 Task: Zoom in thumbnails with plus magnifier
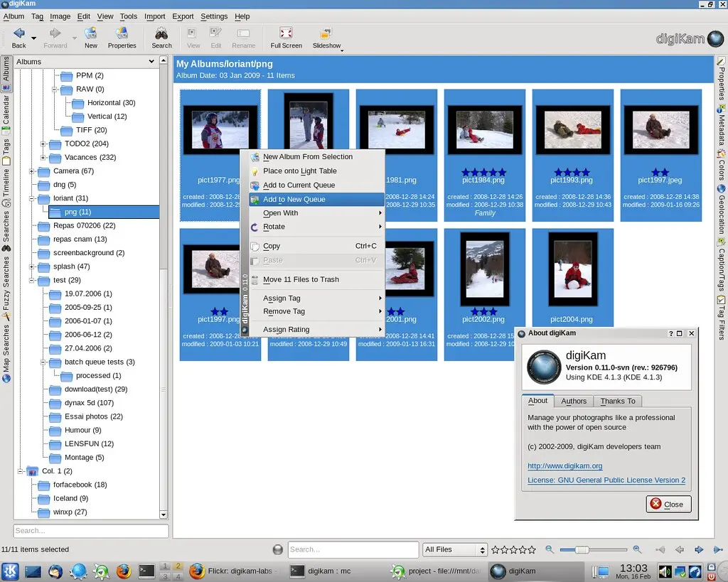(638, 549)
